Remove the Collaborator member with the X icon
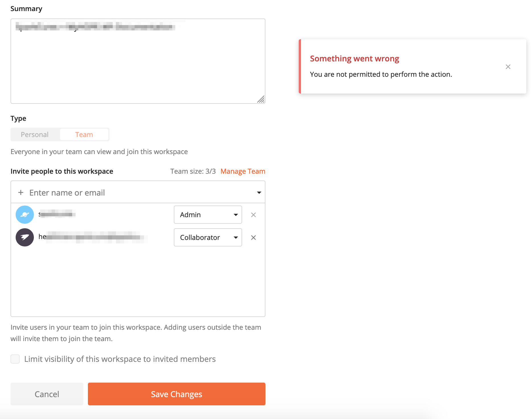The height and width of the screenshot is (419, 532). [253, 237]
